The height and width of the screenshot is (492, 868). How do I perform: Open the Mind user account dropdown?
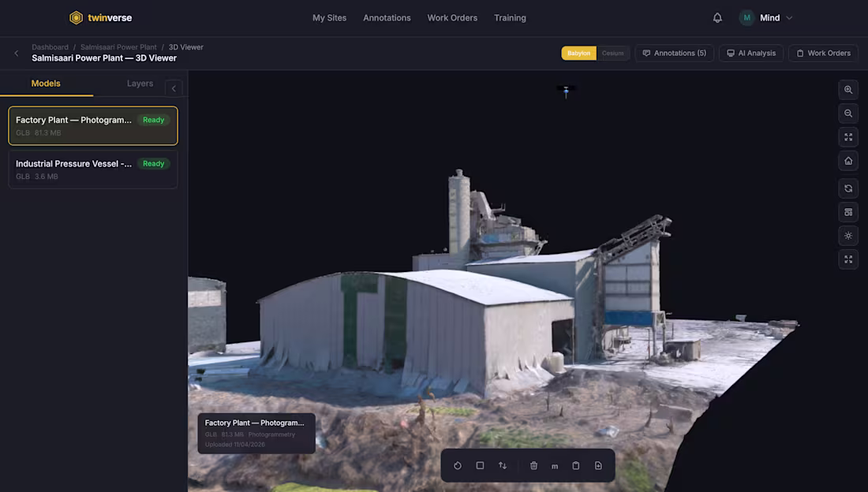[x=765, y=17]
